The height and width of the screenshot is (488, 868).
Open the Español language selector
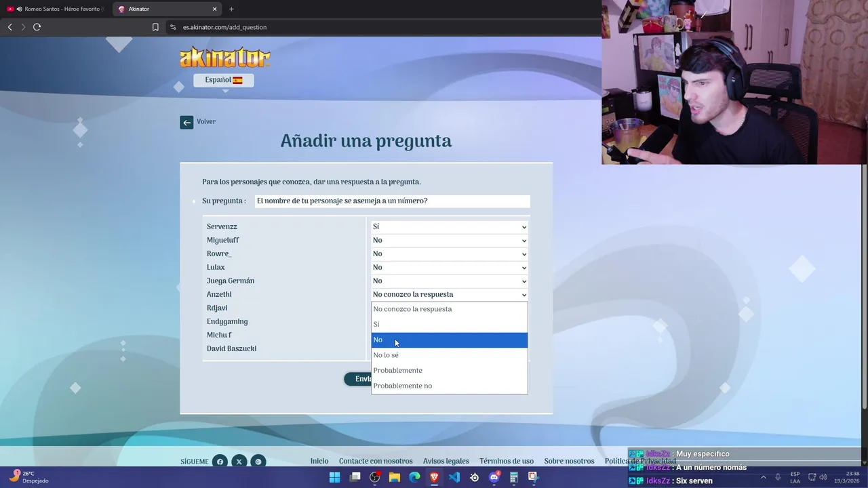point(224,80)
